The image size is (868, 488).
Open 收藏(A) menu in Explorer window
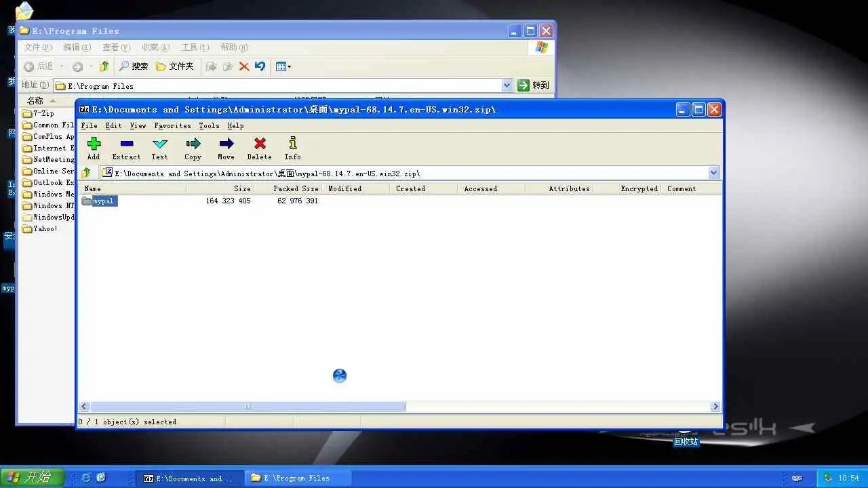click(155, 47)
